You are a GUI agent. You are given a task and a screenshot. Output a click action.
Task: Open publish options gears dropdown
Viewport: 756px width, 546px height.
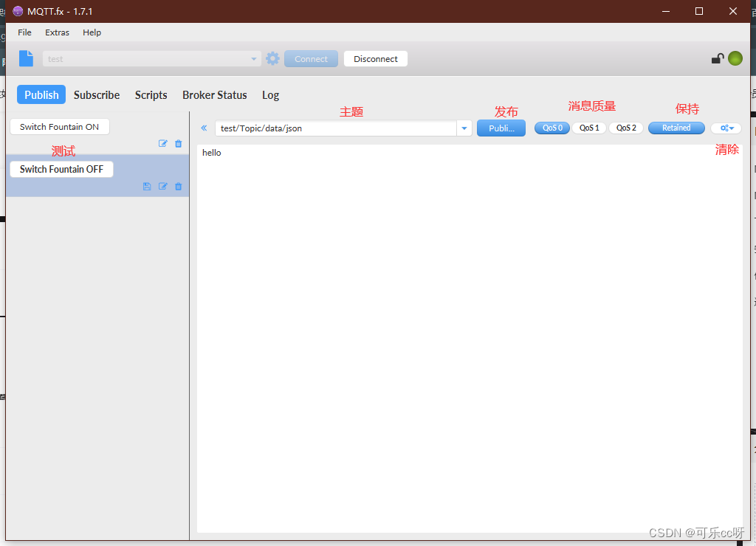pyautogui.click(x=726, y=128)
